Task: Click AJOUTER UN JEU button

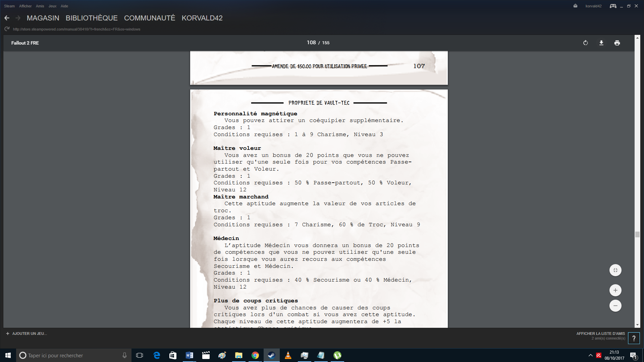Action: (x=26, y=334)
